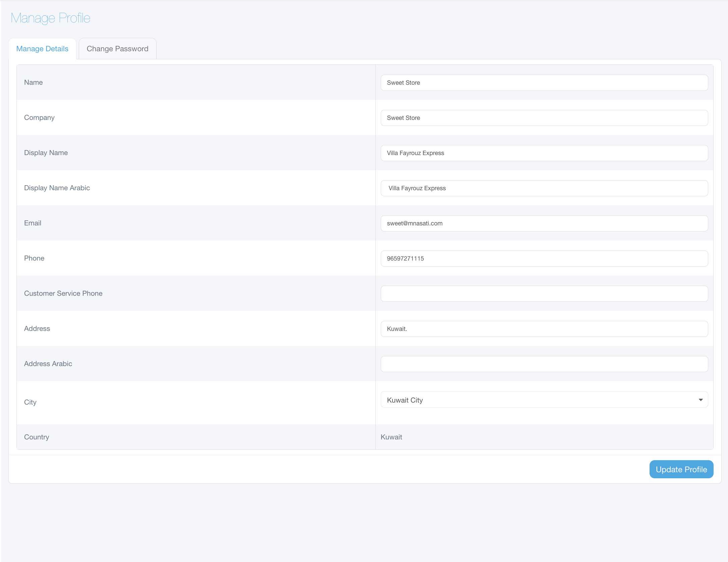Click the City row label
The width and height of the screenshot is (728, 562).
point(30,402)
